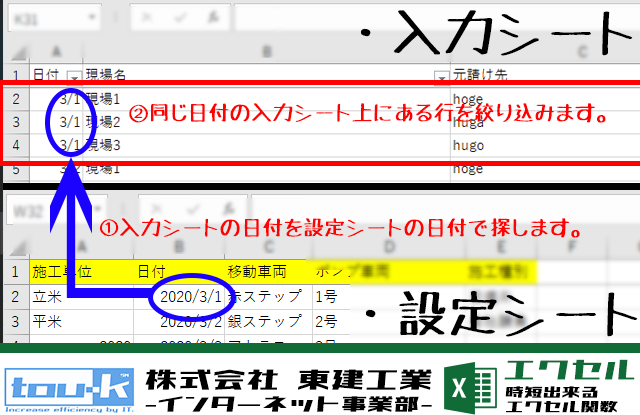Click the cancel (X) icon in the upper formula bar
Image resolution: width=640 pixels, height=415 pixels.
point(144,18)
